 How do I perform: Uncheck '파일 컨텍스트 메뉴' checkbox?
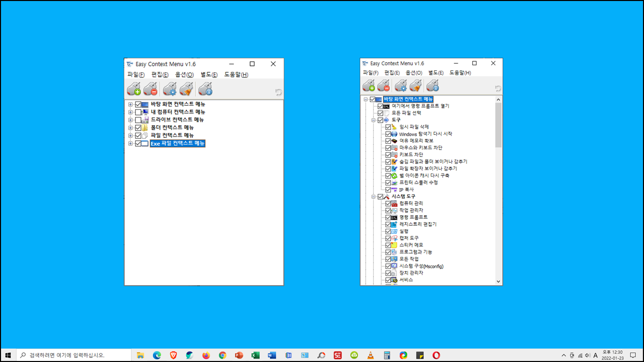pyautogui.click(x=138, y=136)
